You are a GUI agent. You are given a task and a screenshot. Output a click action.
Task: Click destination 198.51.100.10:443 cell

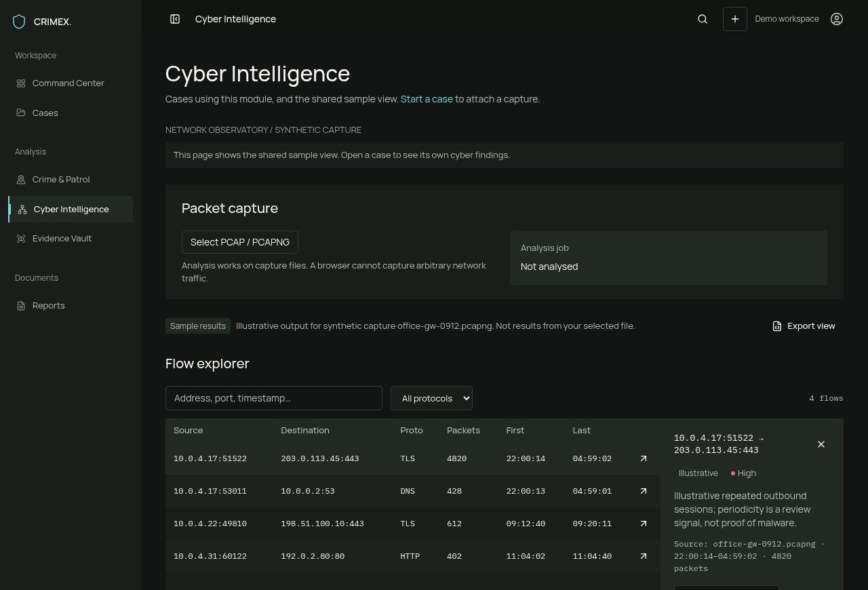[322, 524]
